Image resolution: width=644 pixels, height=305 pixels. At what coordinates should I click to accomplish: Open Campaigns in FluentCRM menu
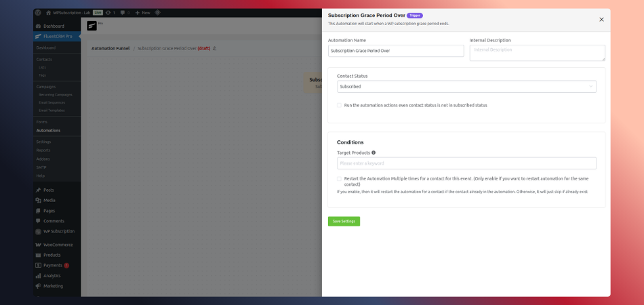point(46,87)
